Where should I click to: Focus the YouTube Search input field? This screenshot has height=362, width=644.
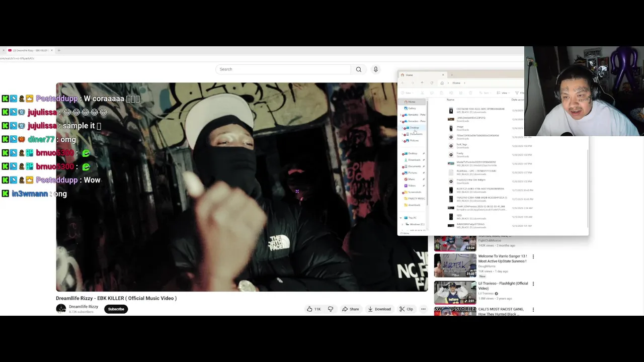(x=283, y=69)
